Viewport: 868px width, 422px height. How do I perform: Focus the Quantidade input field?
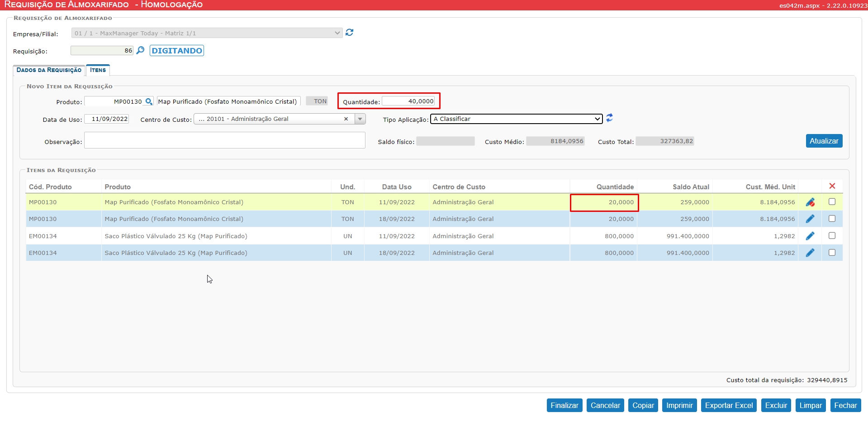[408, 101]
